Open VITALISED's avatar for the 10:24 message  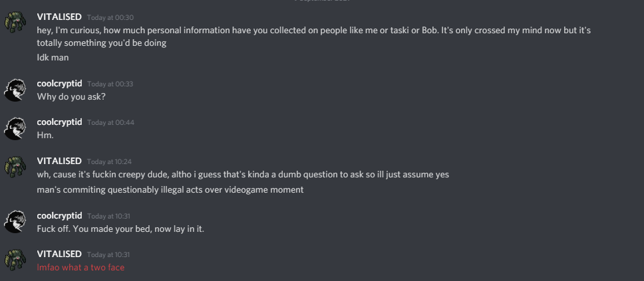click(15, 167)
